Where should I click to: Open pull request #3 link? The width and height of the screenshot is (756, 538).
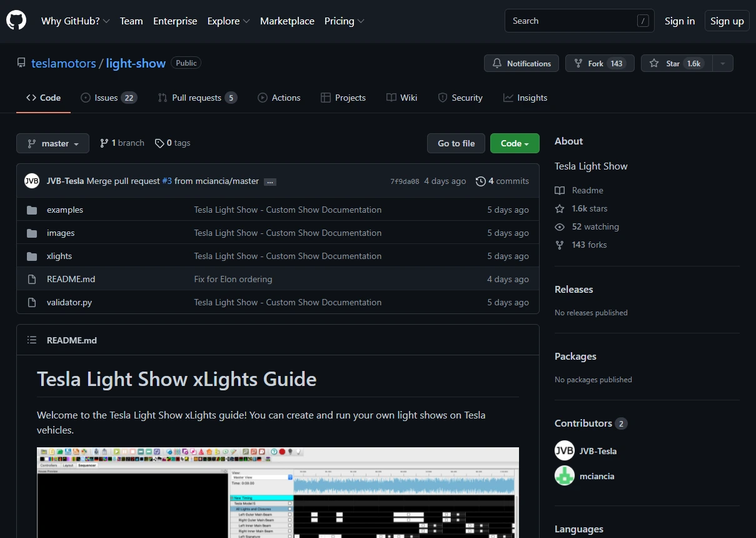coord(167,181)
